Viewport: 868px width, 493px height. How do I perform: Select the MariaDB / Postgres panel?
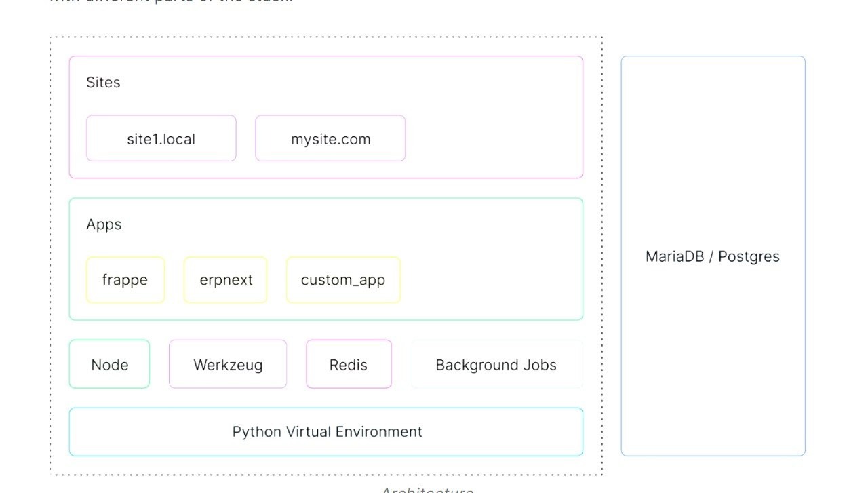(x=713, y=256)
